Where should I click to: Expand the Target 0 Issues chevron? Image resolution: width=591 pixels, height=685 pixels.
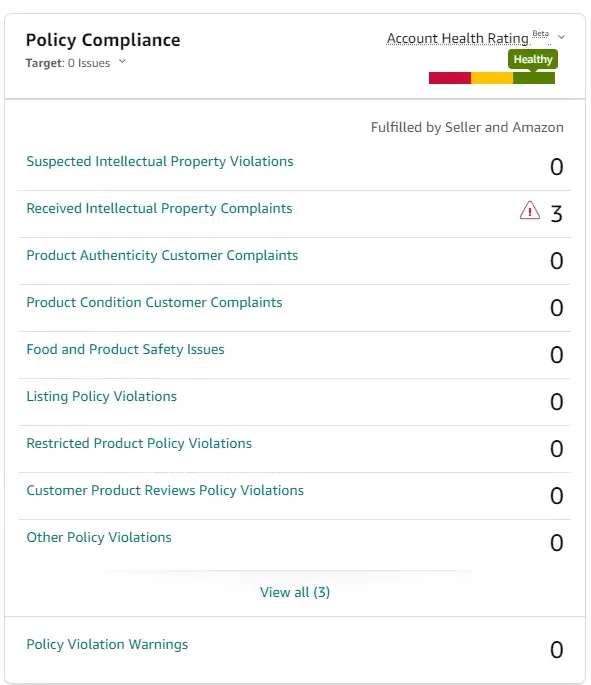(122, 62)
